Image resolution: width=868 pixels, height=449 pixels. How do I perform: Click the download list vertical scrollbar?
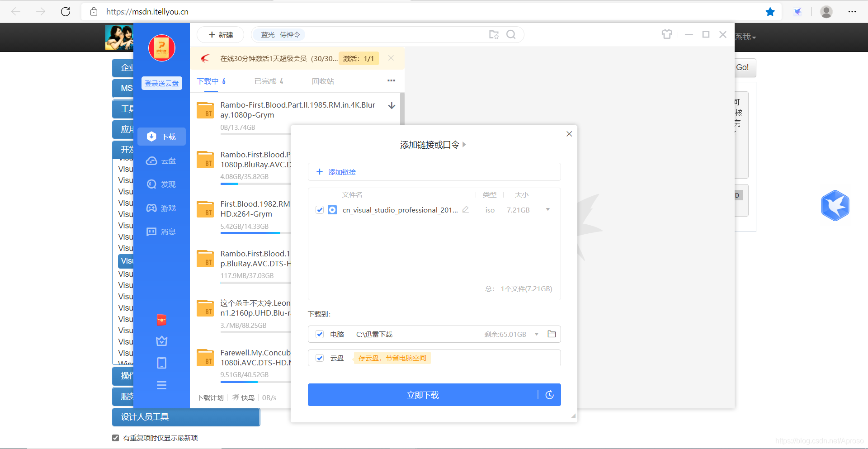tap(402, 109)
